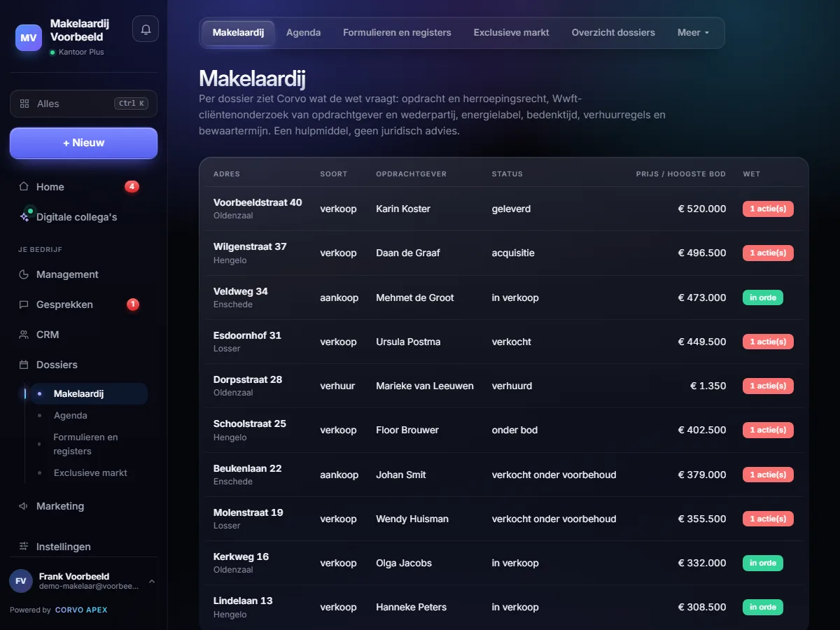Open Management in the sidebar
This screenshot has height=630, width=840.
[x=83, y=274]
